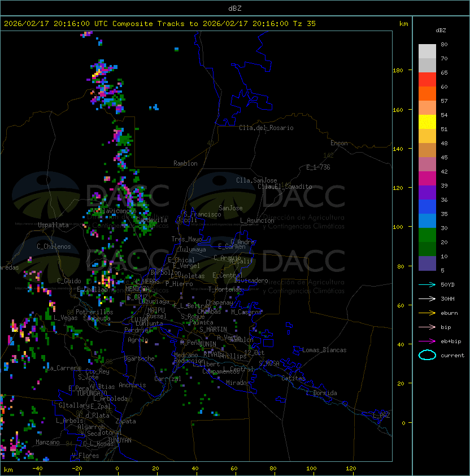470x476 pixels.
Task: Click the bright radar echo cell near 180 km
Action: (x=98, y=73)
